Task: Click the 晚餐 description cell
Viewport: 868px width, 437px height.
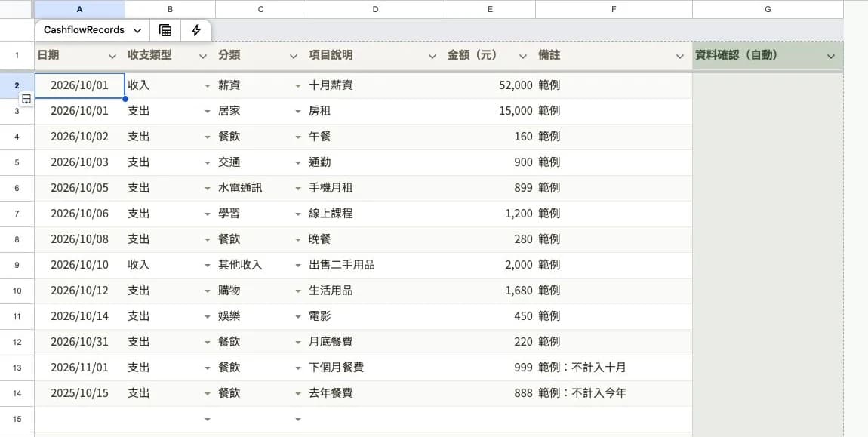Action: click(x=375, y=239)
